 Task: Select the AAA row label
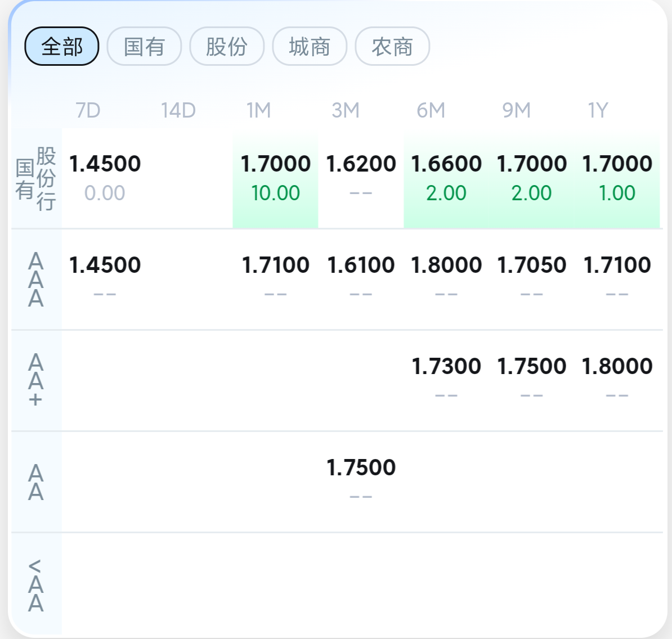point(36,280)
